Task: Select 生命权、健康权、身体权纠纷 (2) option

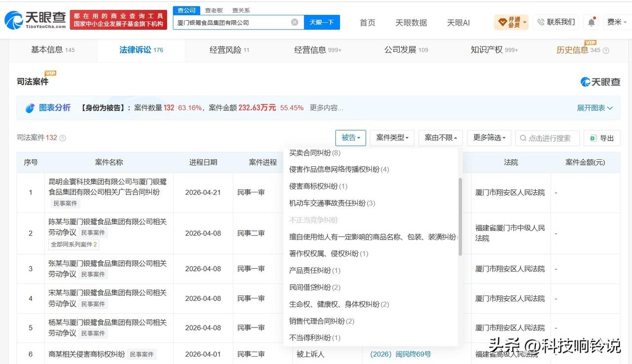Action: [x=339, y=304]
